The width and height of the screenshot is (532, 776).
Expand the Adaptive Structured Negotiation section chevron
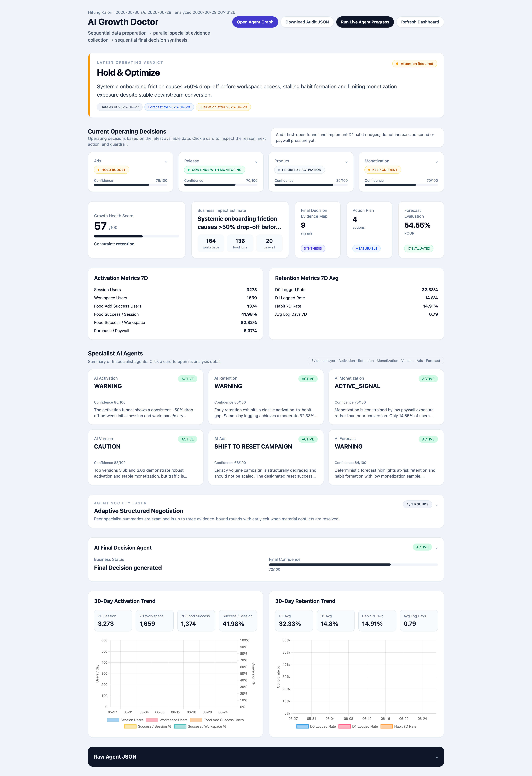pyautogui.click(x=436, y=506)
